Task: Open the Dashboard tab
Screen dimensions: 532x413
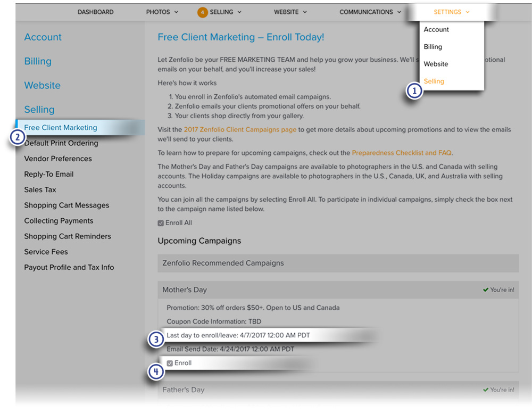Action: pyautogui.click(x=95, y=12)
